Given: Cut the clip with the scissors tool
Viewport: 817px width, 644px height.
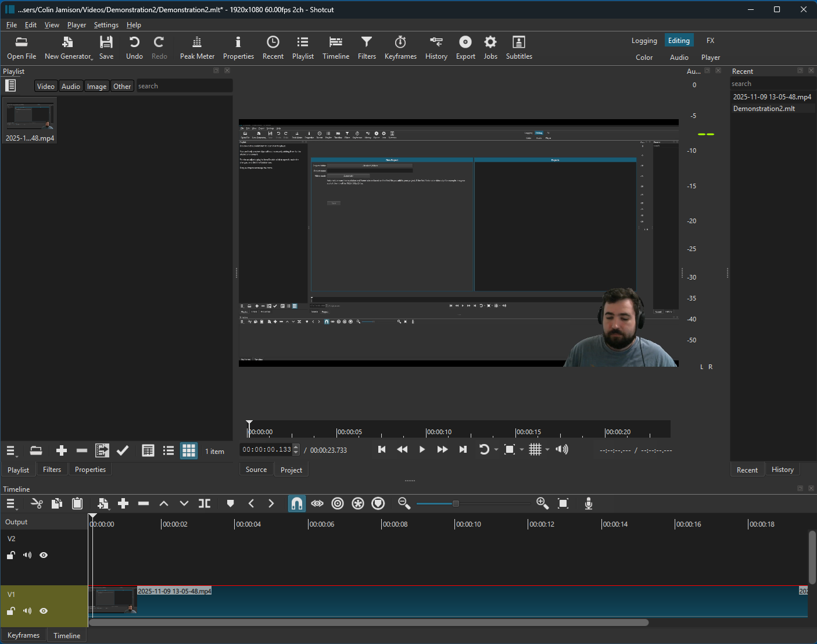Looking at the screenshot, I should (x=37, y=503).
